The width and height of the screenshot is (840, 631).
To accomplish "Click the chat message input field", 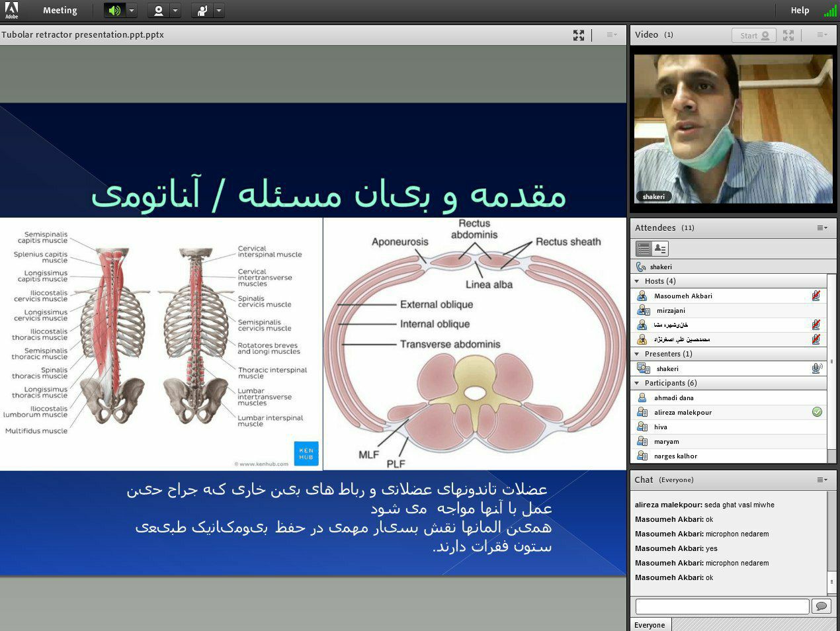I will coord(722,606).
